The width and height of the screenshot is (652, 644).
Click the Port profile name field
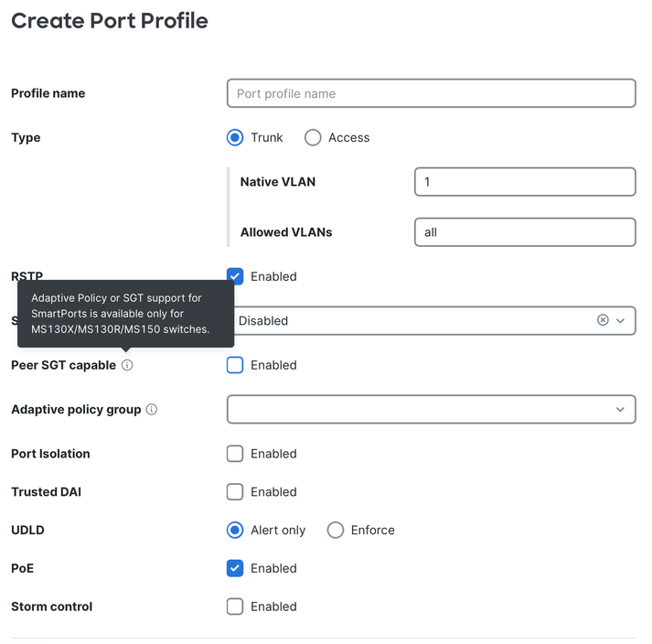tap(432, 93)
